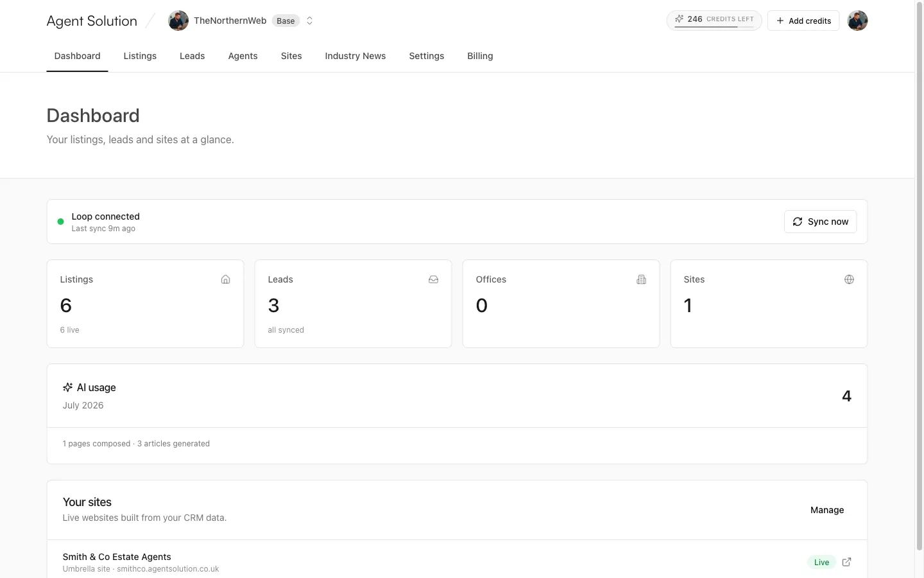Go to the Agents tab
This screenshot has height=578, width=924.
coord(243,56)
